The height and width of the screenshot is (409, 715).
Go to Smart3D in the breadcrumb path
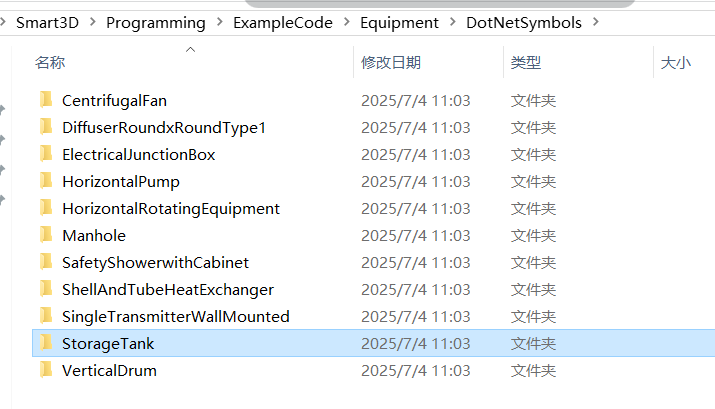(47, 22)
